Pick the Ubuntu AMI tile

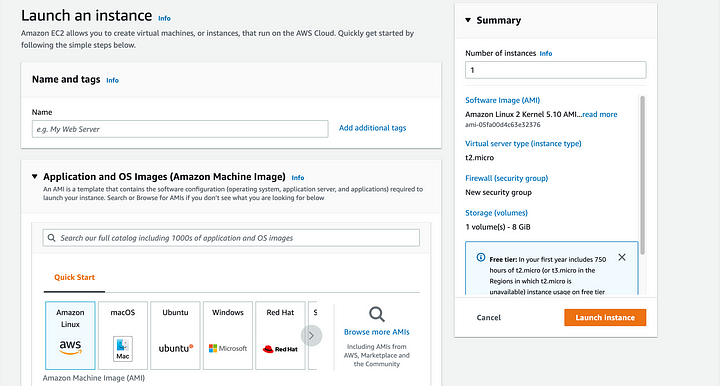pyautogui.click(x=175, y=335)
